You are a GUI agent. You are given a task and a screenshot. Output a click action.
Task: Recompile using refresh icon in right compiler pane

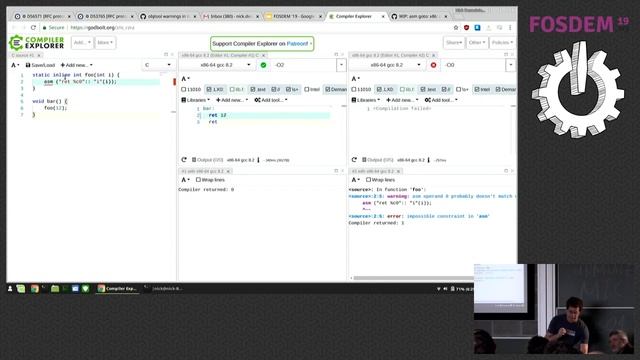[x=354, y=160]
